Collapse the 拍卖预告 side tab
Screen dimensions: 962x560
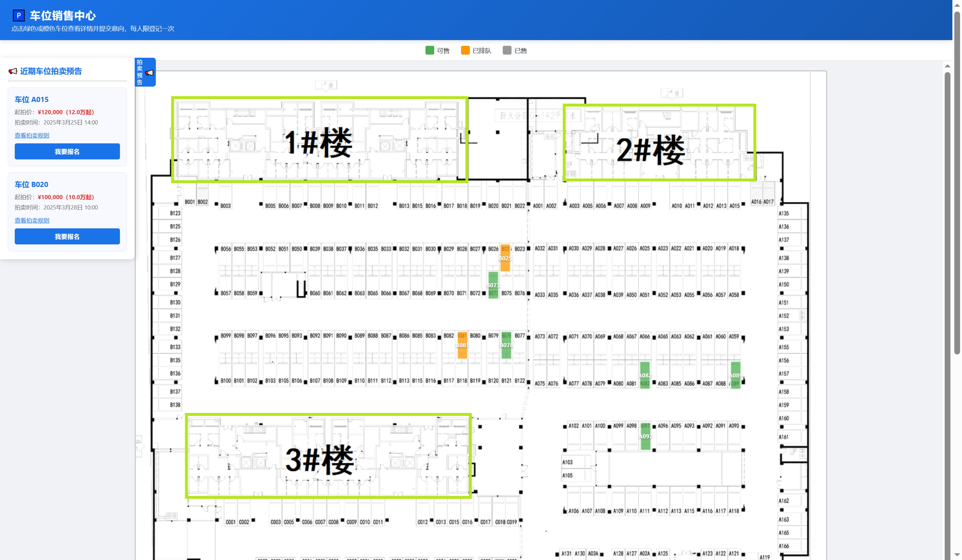click(145, 72)
